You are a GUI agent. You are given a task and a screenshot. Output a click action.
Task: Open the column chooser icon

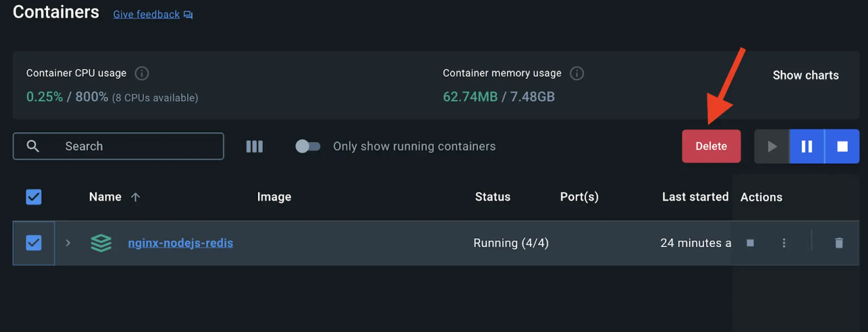[254, 146]
